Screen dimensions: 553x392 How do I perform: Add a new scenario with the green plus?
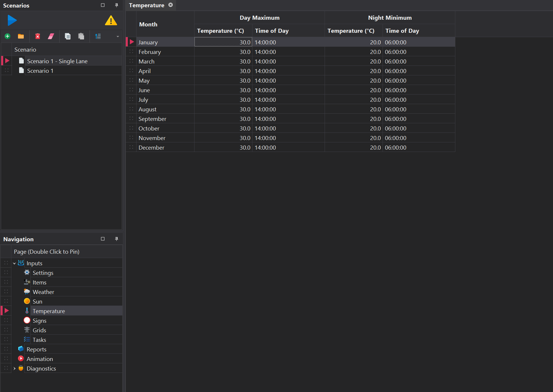pyautogui.click(x=8, y=36)
